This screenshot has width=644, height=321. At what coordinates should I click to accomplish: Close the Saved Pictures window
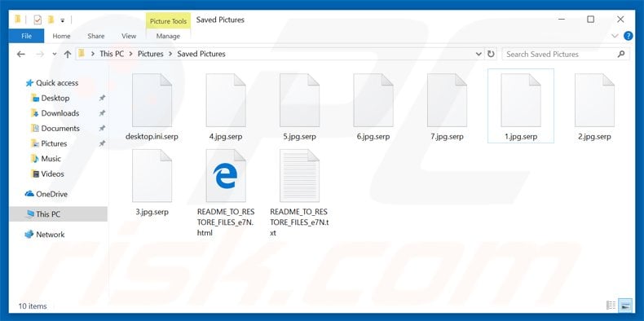point(620,20)
